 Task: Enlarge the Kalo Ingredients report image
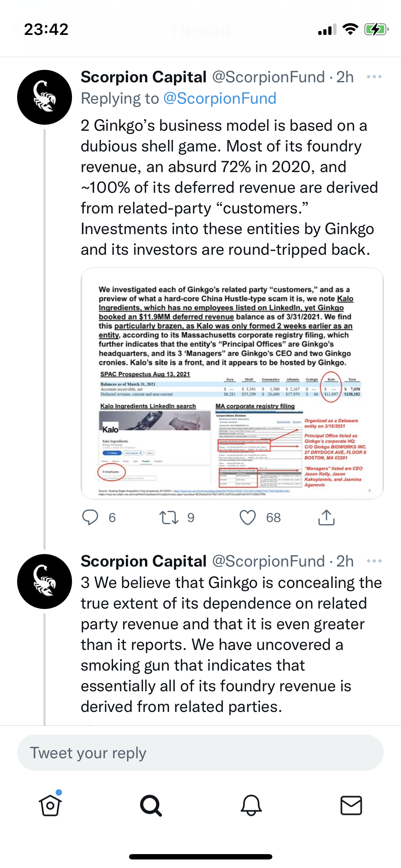[232, 383]
